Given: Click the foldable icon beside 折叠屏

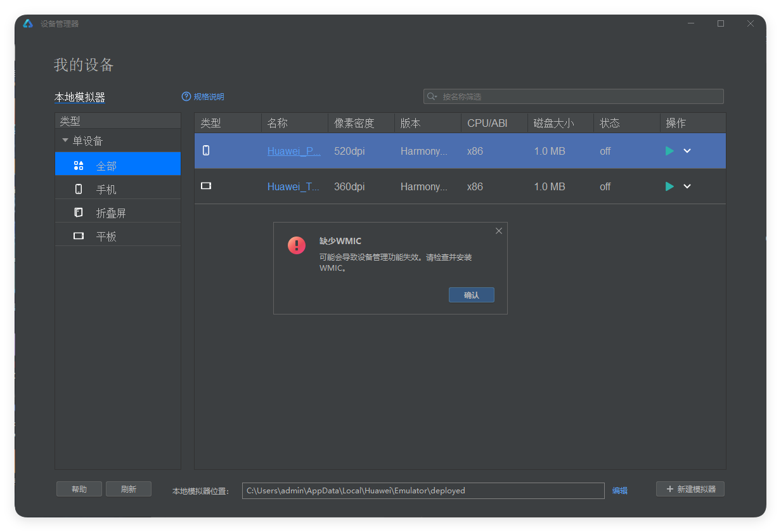Looking at the screenshot, I should tap(79, 212).
